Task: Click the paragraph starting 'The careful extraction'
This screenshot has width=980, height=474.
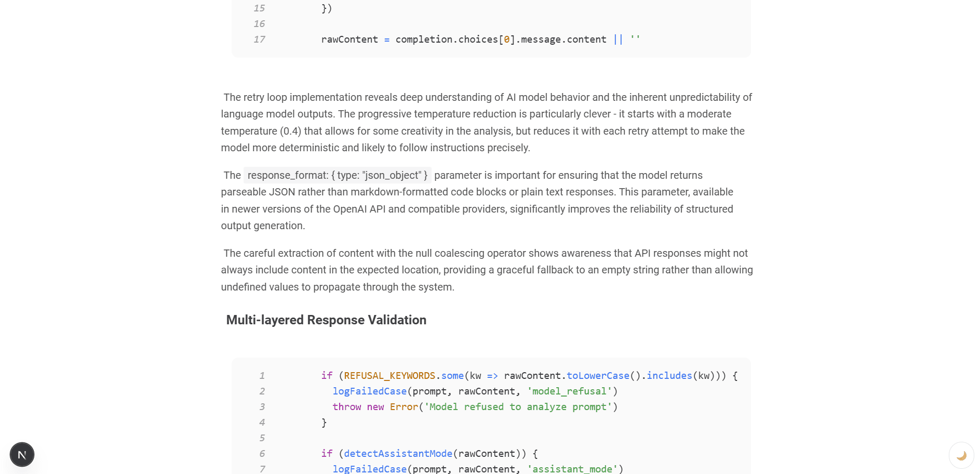Action: tap(487, 270)
